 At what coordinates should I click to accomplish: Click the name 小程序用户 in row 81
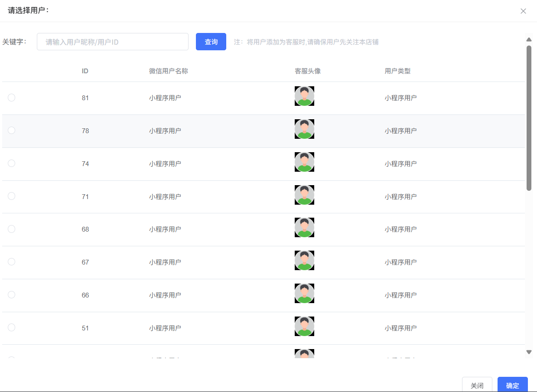(x=165, y=98)
